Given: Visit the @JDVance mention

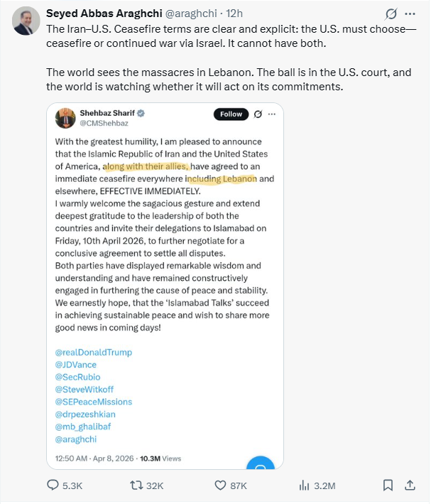Looking at the screenshot, I should [75, 365].
